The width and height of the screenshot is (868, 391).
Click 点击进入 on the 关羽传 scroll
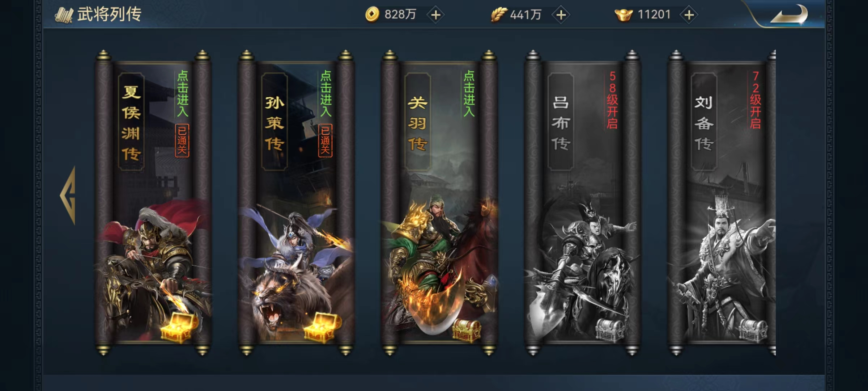[x=469, y=93]
